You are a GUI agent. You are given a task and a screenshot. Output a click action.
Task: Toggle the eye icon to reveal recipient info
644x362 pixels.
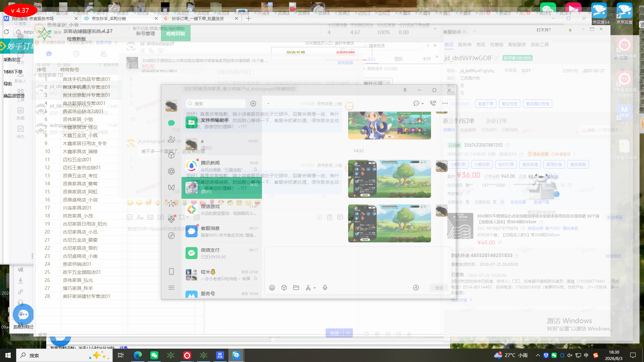coord(562,185)
